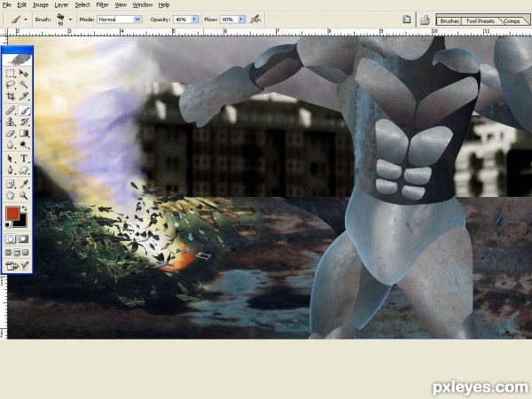Open the Help menu

pos(164,4)
